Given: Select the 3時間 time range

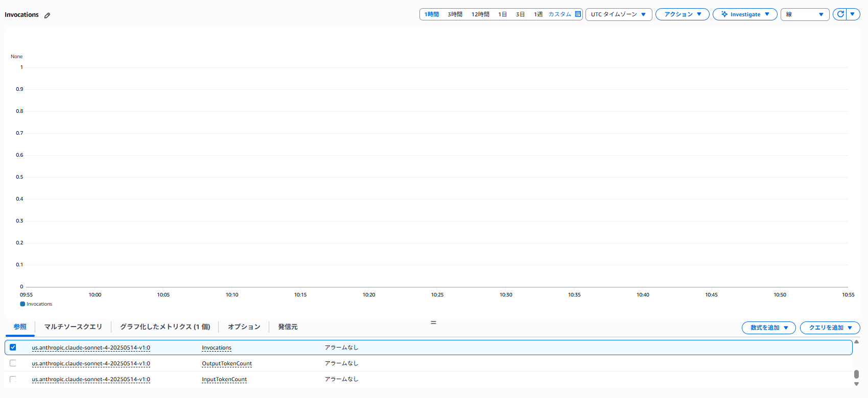Looking at the screenshot, I should point(455,14).
